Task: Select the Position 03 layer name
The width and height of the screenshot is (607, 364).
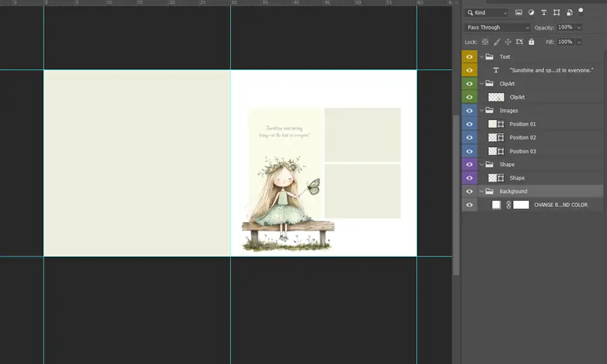Action: 523,151
